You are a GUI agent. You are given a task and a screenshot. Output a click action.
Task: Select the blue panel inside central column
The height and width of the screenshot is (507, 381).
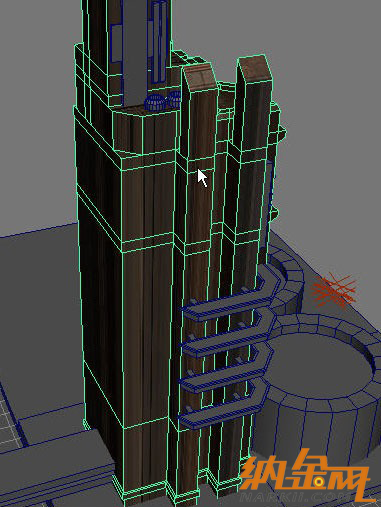tap(159, 42)
